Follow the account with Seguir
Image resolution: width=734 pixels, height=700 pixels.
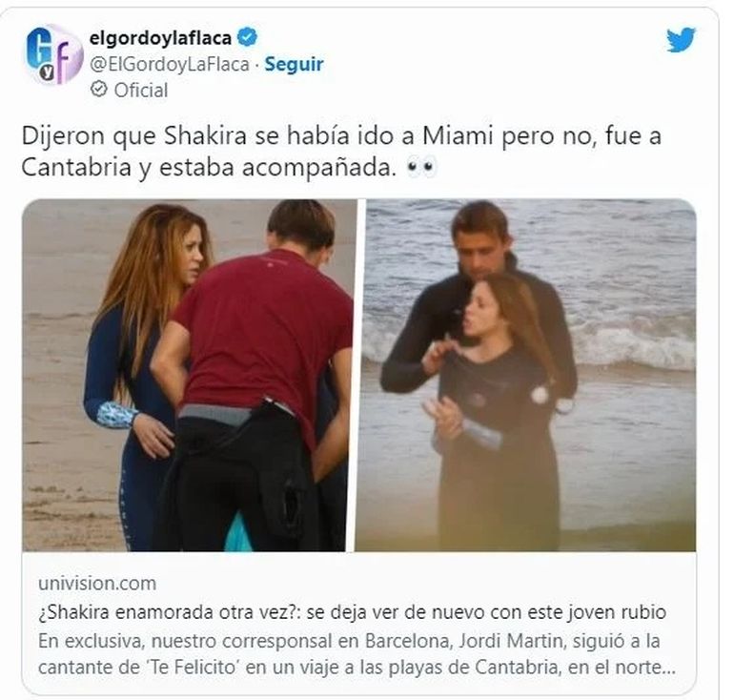pyautogui.click(x=294, y=64)
